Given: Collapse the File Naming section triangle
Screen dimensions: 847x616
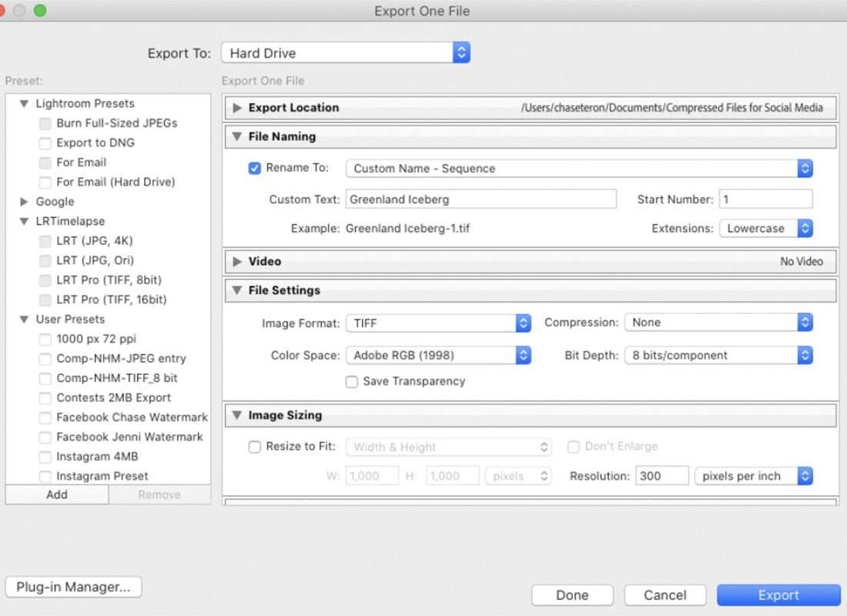Looking at the screenshot, I should click(x=237, y=137).
